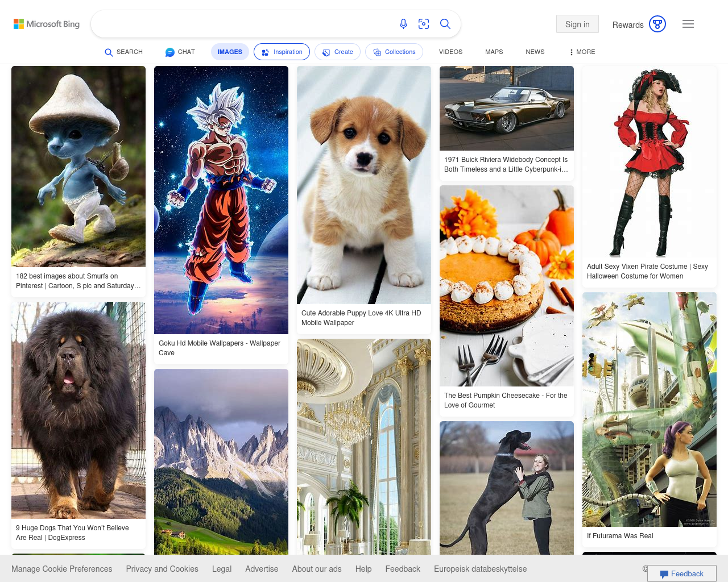Start voice search with microphone icon
728x582 pixels.
coord(403,24)
